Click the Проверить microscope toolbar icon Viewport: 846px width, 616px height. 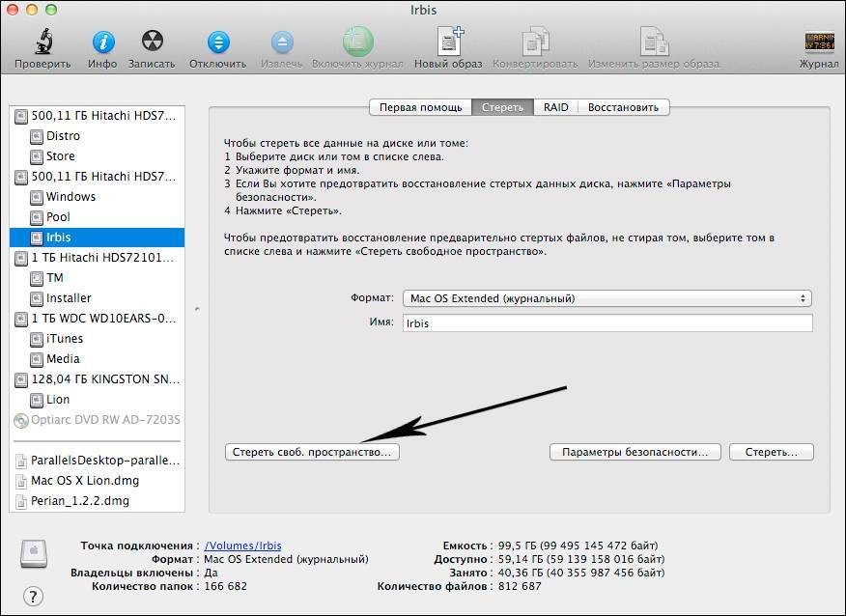click(42, 42)
